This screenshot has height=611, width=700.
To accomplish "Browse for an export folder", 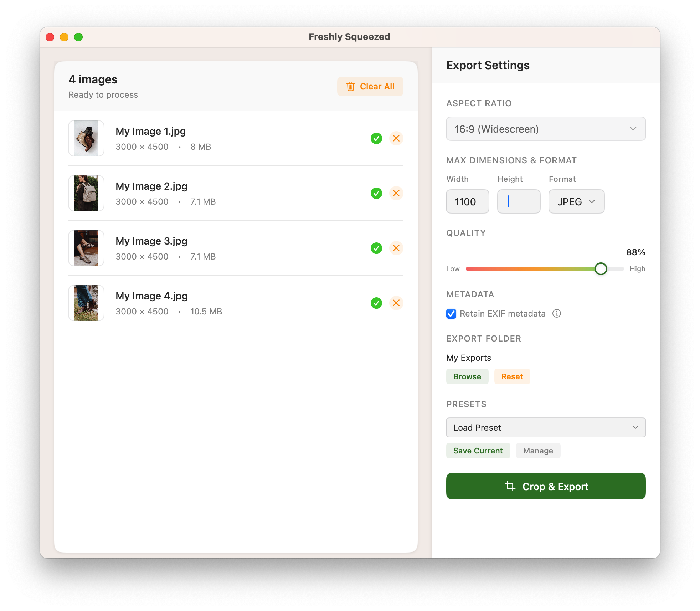I will (467, 376).
